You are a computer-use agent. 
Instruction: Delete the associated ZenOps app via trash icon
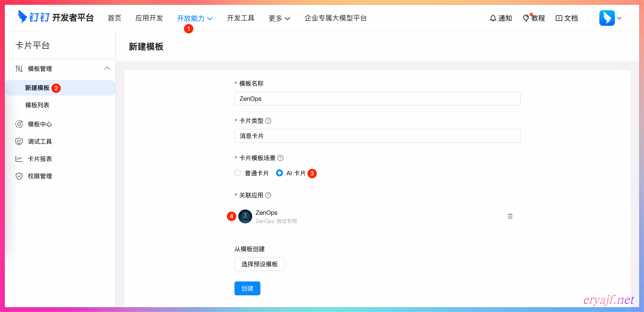[x=510, y=216]
